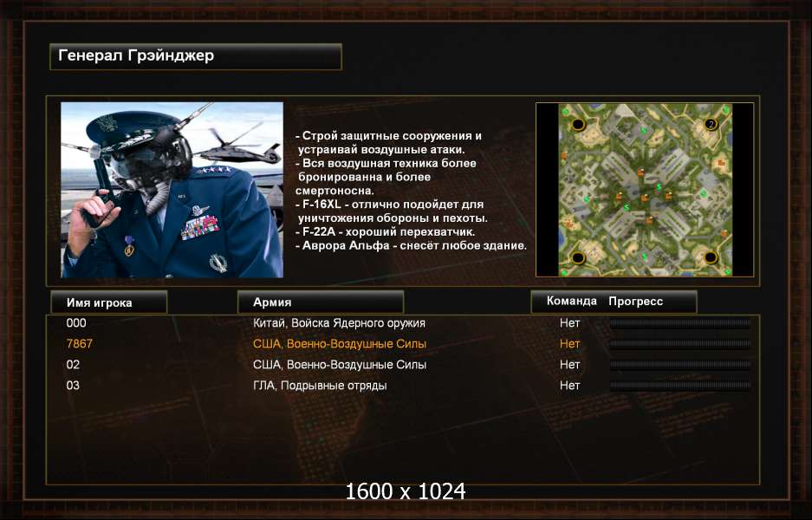
Task: Click "Китай, Войска Ядерного оружия" army entry
Action: pos(339,323)
